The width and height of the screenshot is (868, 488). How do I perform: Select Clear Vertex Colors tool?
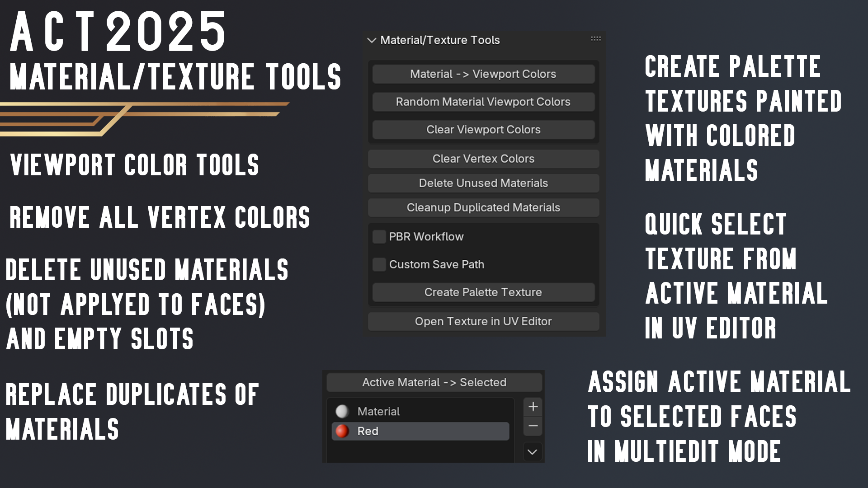[x=483, y=159]
